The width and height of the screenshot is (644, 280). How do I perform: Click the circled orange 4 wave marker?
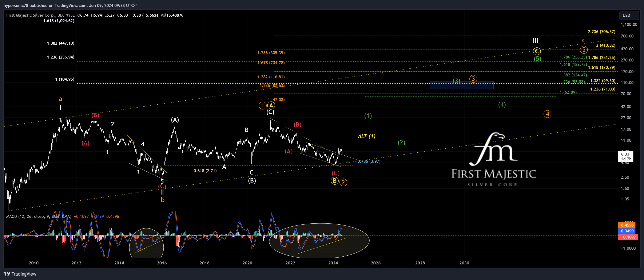tap(547, 114)
